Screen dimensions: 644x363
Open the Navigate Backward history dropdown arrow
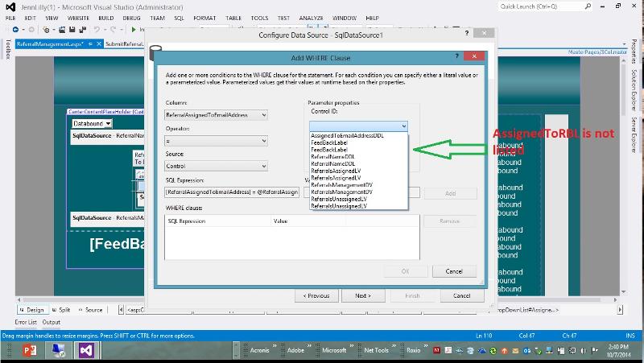click(x=23, y=30)
